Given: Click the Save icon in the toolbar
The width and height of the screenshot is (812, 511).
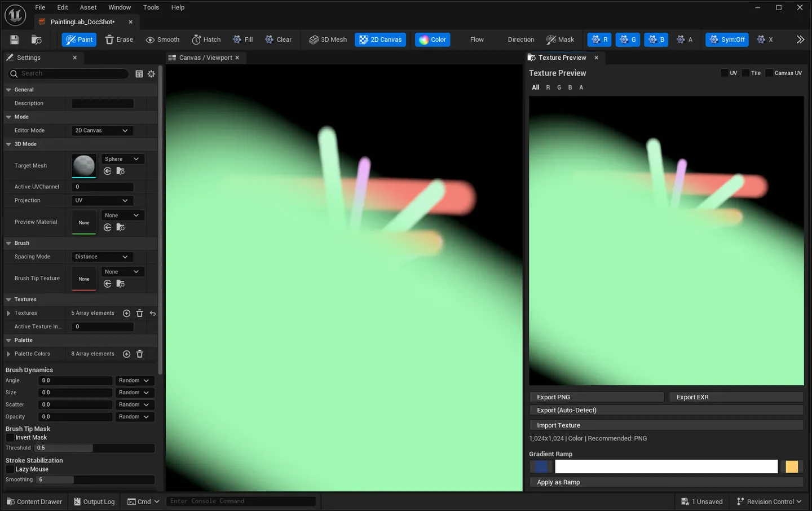Looking at the screenshot, I should tap(15, 39).
